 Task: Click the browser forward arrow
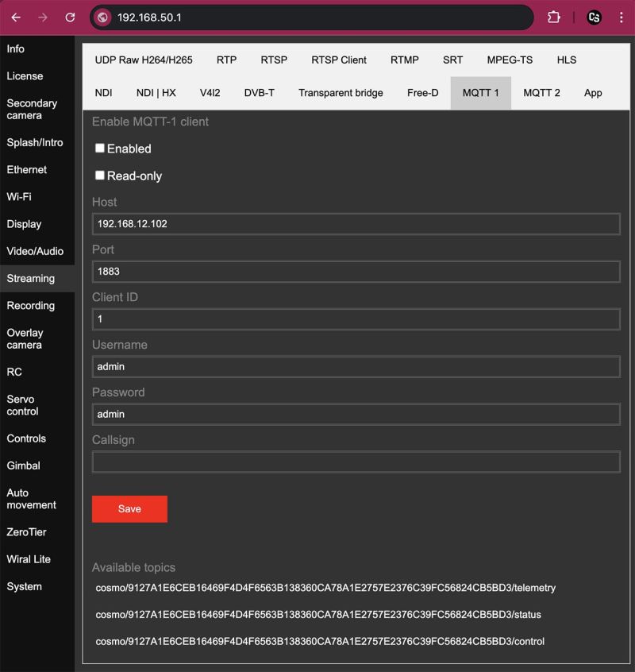43,17
